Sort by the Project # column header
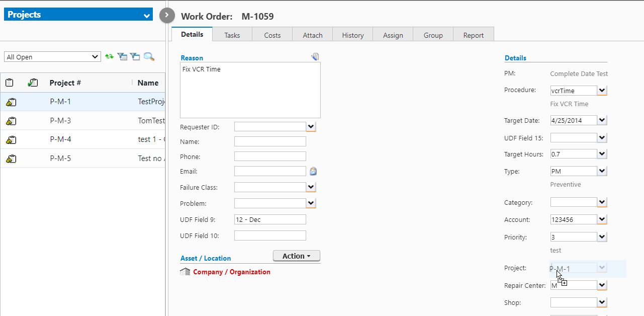Image resolution: width=644 pixels, height=316 pixels. pos(65,83)
